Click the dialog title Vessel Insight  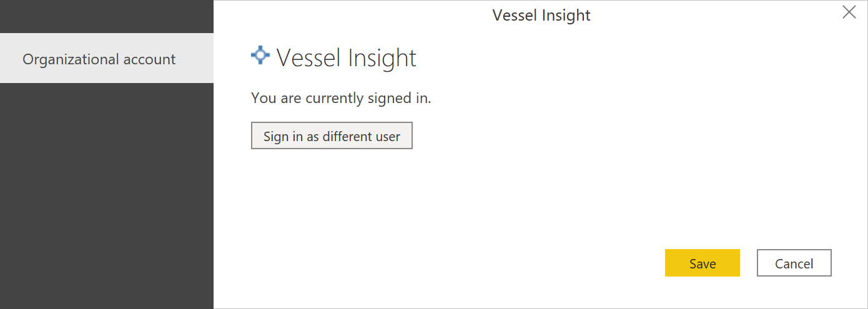541,16
